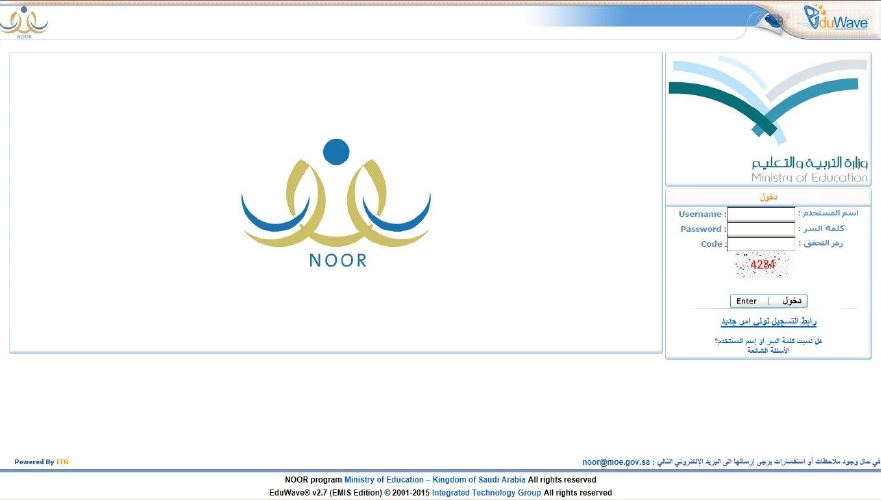Click the orange login panel heading
Viewport: 881px width, 500px height.
768,197
